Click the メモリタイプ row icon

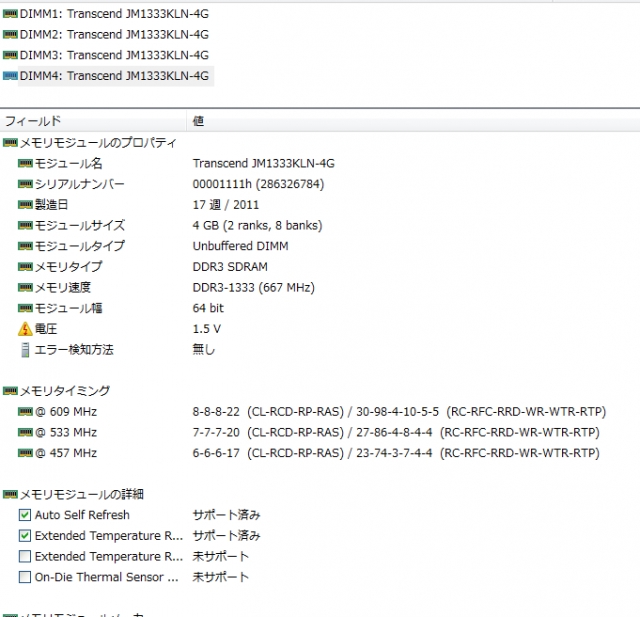click(x=25, y=267)
